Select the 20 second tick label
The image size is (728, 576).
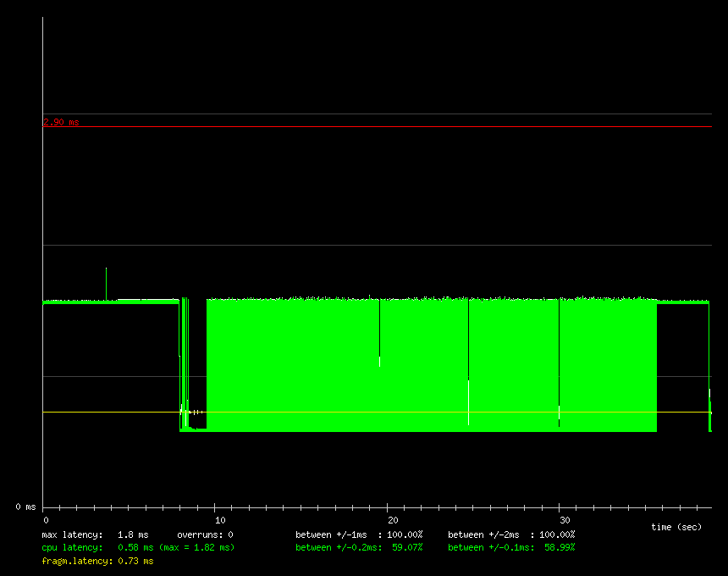tap(389, 519)
